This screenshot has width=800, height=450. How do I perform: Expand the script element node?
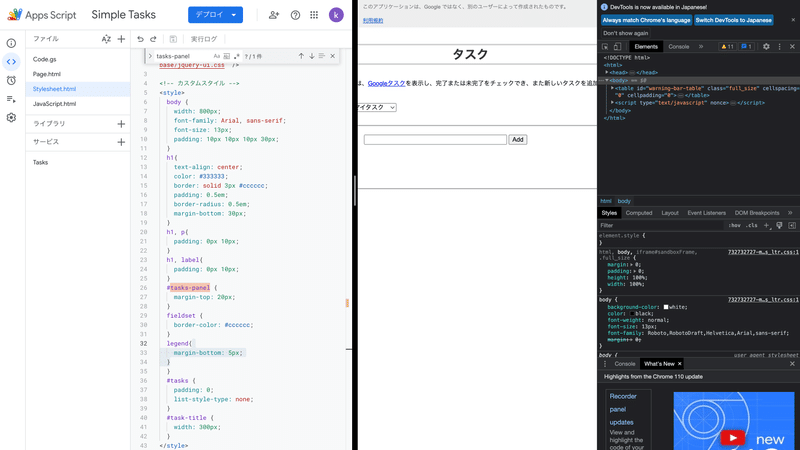[x=612, y=103]
